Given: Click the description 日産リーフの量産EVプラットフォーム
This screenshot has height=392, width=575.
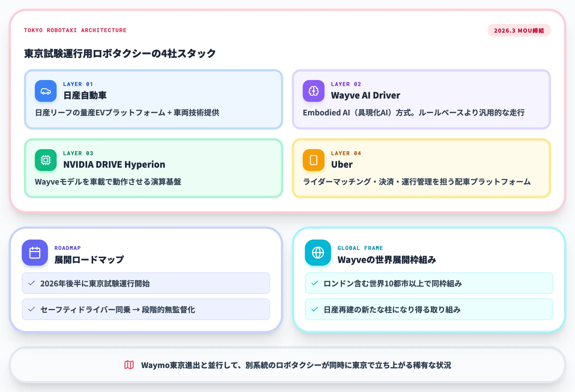Looking at the screenshot, I should (127, 112).
